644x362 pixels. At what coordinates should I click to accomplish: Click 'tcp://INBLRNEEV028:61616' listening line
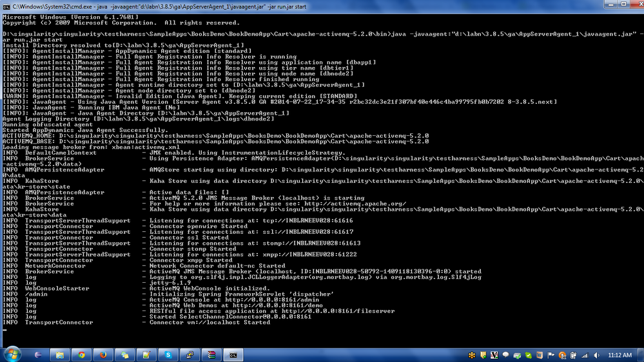pyautogui.click(x=178, y=220)
